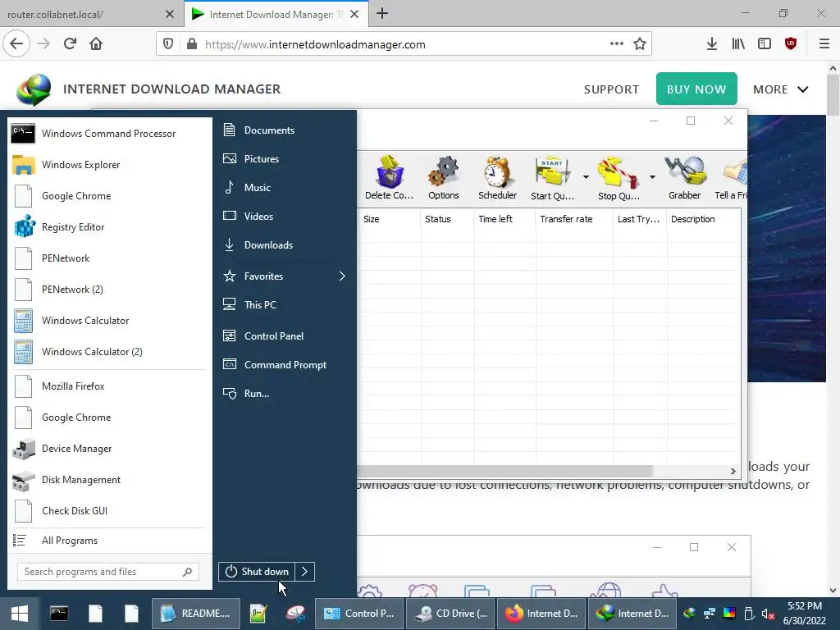Click Start Queue icon in IDM toolbar
840x630 pixels.
point(552,178)
